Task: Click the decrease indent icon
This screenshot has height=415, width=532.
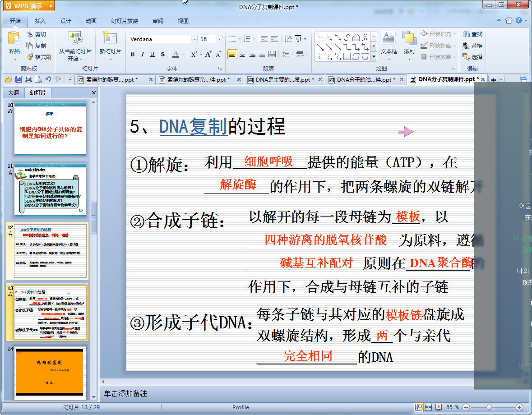Action: 264,39
